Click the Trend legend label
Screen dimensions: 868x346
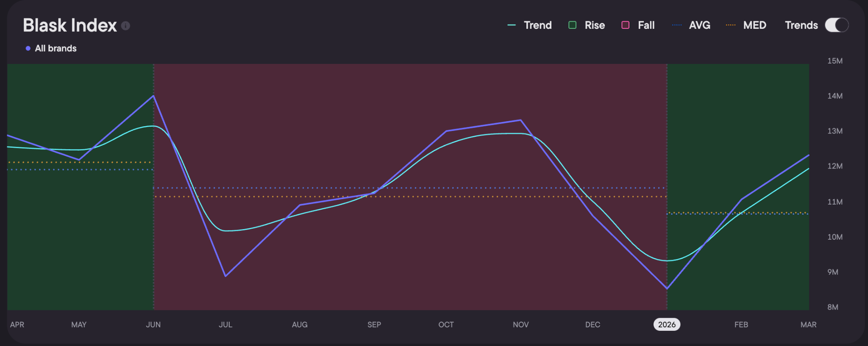click(538, 25)
